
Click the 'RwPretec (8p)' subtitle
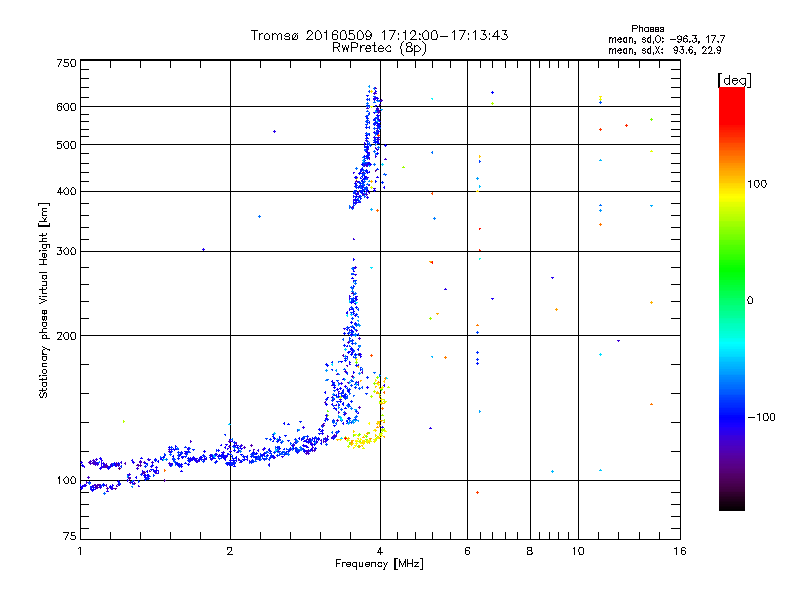pos(379,48)
